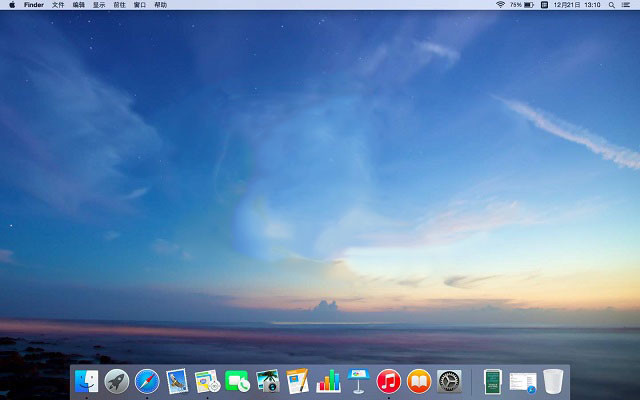Expand the 帮助 (Help) menu
The image size is (640, 400).
[x=160, y=5]
